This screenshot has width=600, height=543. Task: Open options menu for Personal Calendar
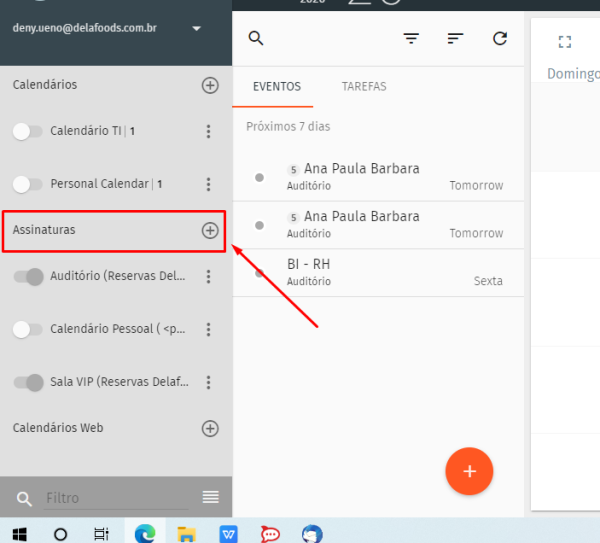208,184
